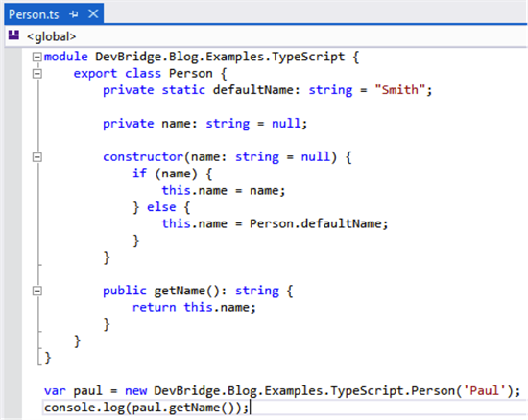Click the 'Paul' string argument
This screenshot has width=528, height=420.
(484, 390)
